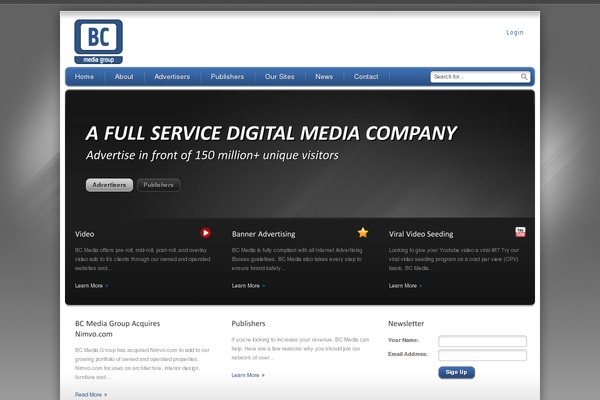The height and width of the screenshot is (400, 600).
Task: Click the star icon beside Banner Advertising
Action: [x=363, y=232]
